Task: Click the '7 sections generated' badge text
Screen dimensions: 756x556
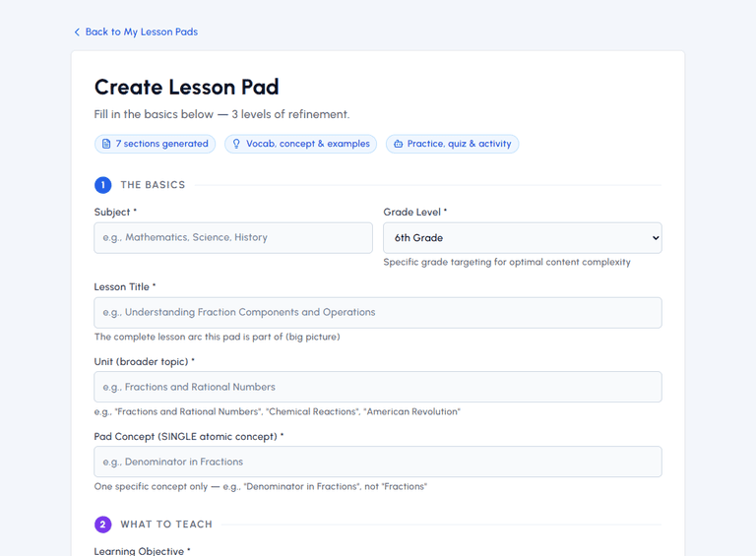Action: [162, 144]
